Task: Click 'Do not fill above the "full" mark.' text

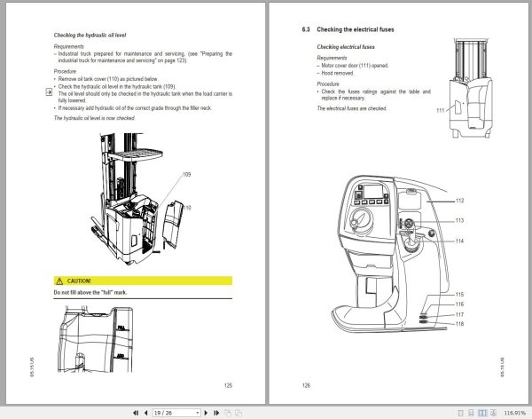Action: tap(90, 292)
